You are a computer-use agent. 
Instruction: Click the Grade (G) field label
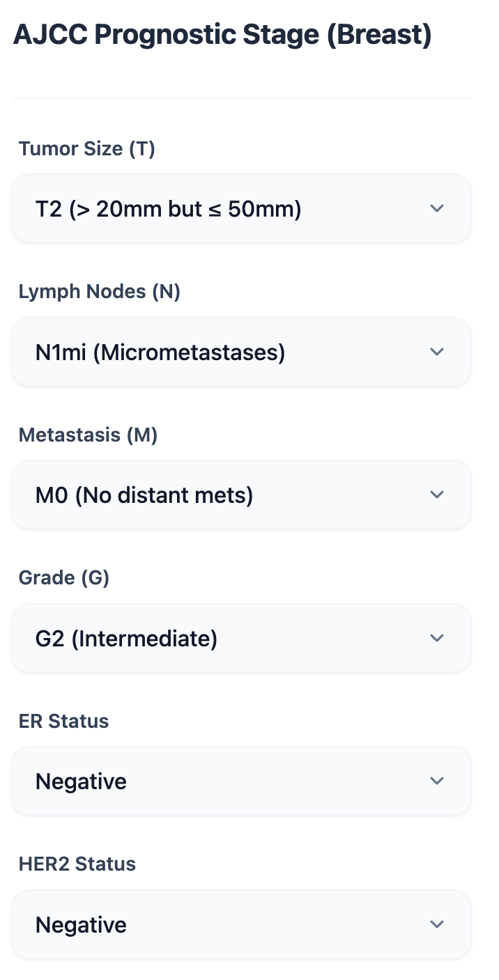(x=63, y=577)
